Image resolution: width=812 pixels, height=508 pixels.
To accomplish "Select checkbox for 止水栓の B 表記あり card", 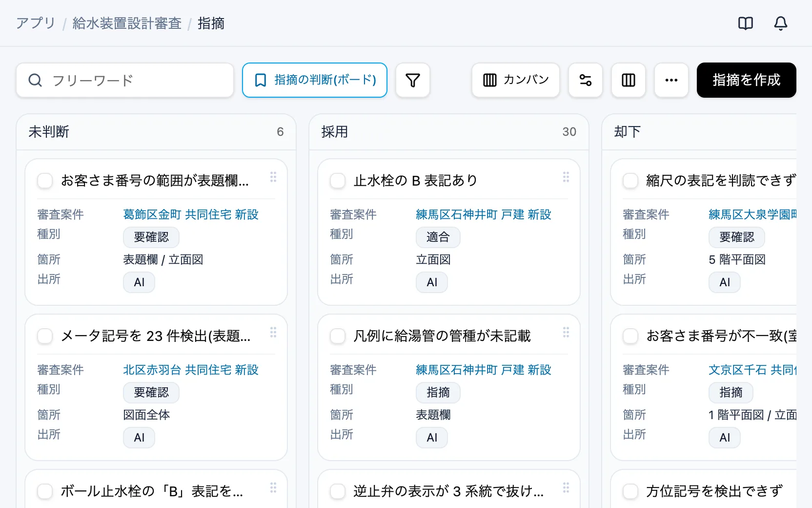I will pyautogui.click(x=338, y=181).
